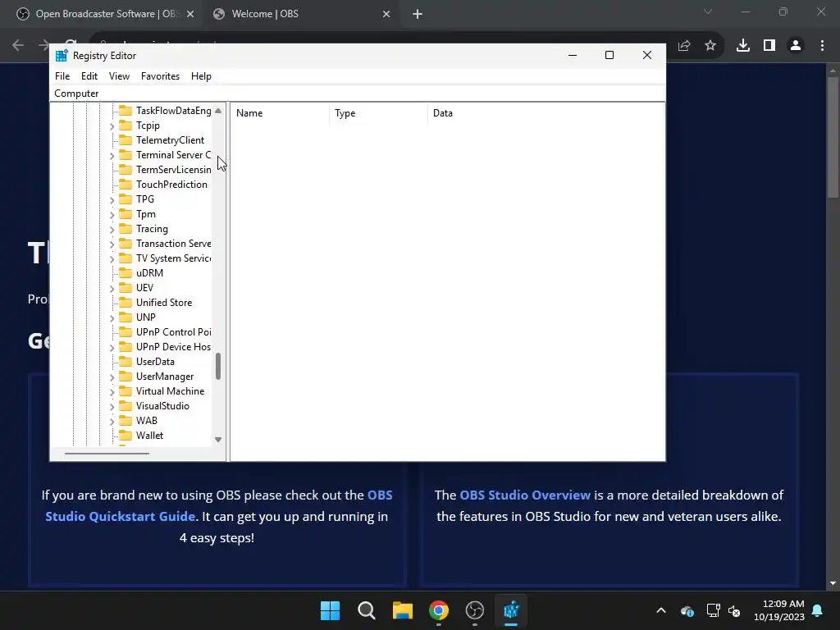The width and height of the screenshot is (840, 630).
Task: Select the Tcpip key folder icon
Action: (126, 126)
